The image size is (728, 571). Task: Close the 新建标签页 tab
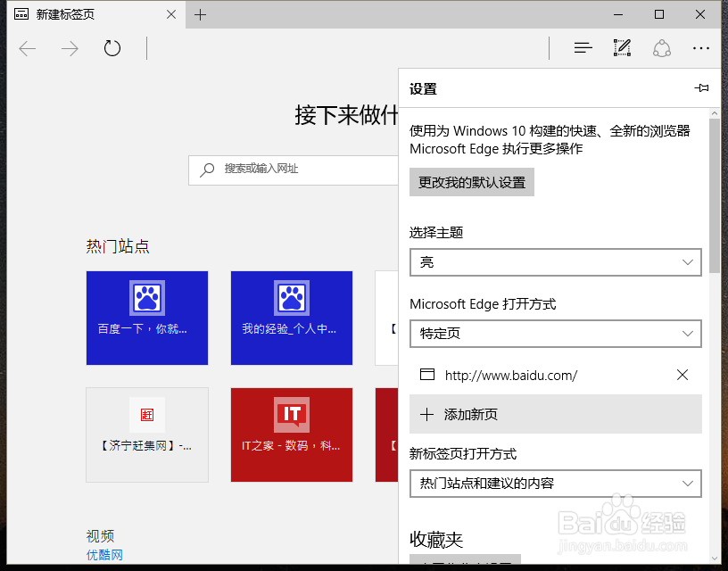click(x=171, y=15)
